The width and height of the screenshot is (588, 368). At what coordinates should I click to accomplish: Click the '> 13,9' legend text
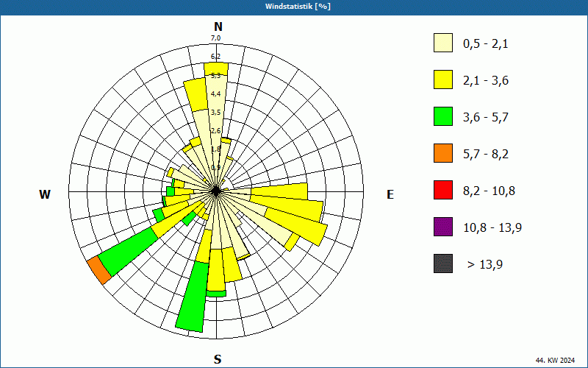[x=485, y=265]
